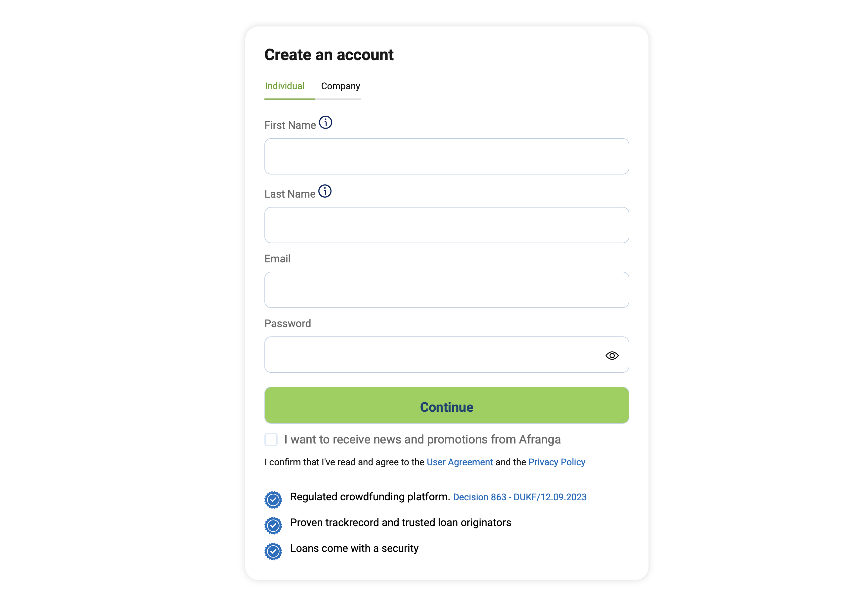Click the Create an account heading
Image resolution: width=866 pixels, height=616 pixels.
click(329, 55)
